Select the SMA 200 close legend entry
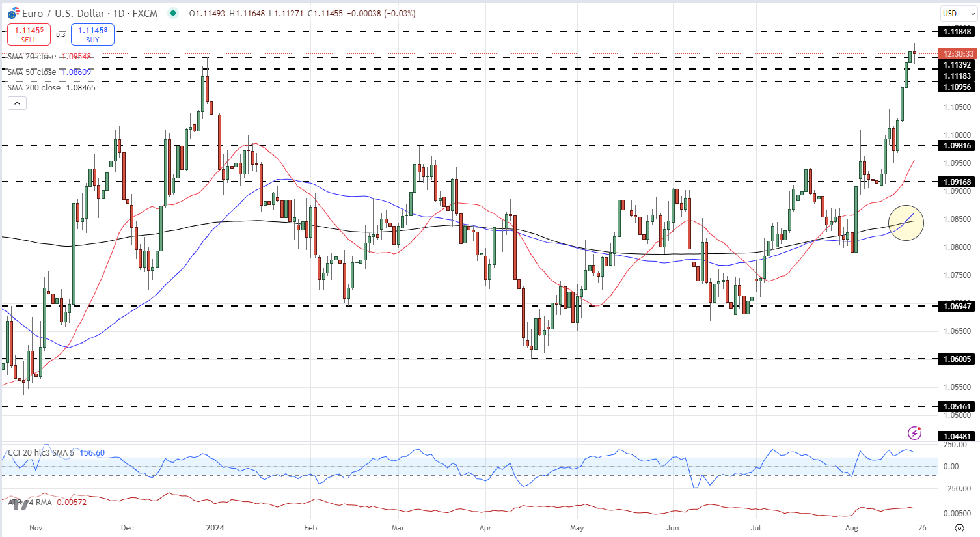The height and width of the screenshot is (537, 980). tap(51, 87)
